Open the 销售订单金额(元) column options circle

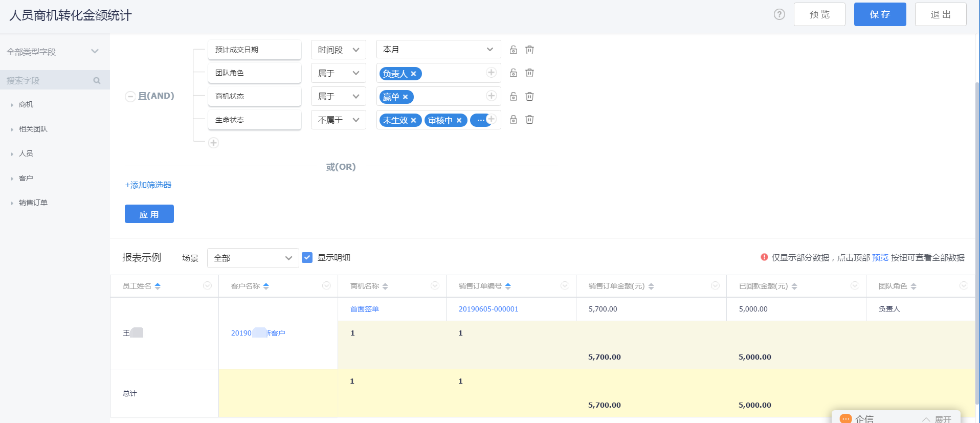pyautogui.click(x=715, y=285)
